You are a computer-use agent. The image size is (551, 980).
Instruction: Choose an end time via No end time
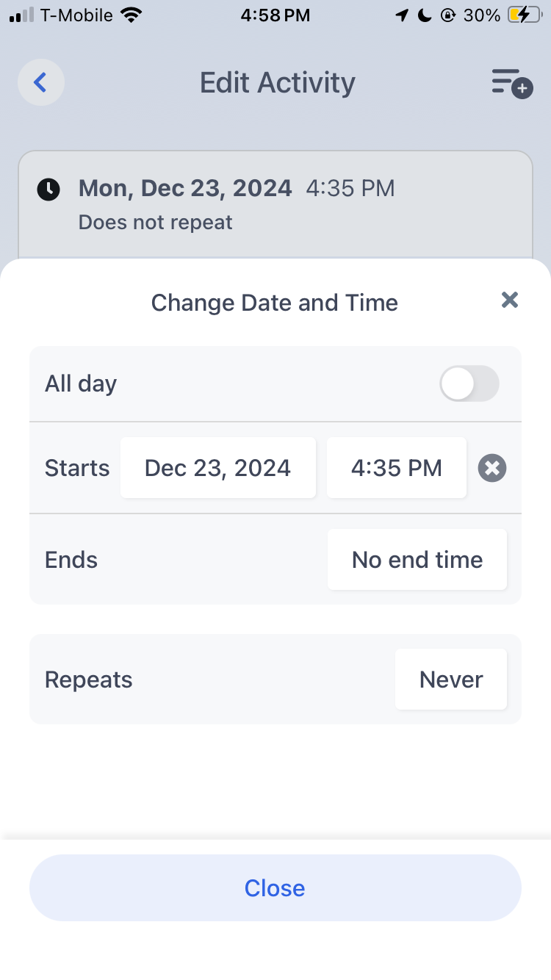pyautogui.click(x=417, y=560)
